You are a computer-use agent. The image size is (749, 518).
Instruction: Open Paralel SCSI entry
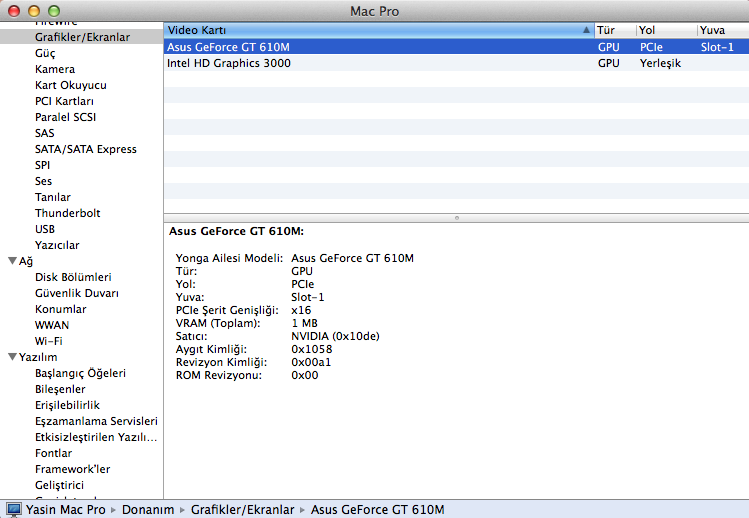[x=65, y=117]
